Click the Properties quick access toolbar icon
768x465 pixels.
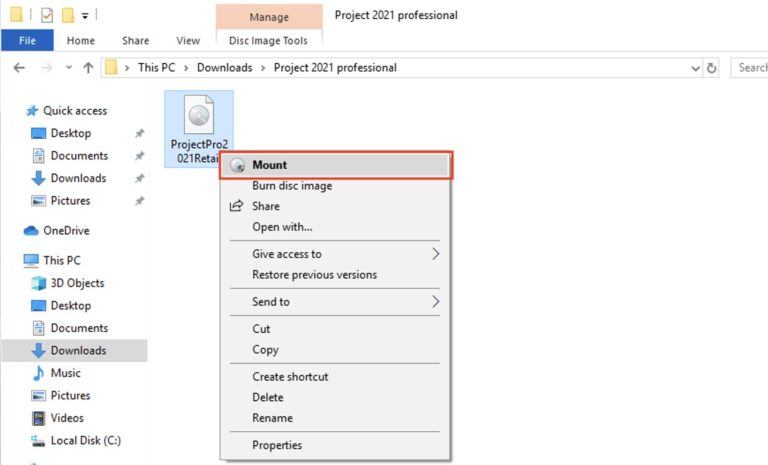pyautogui.click(x=47, y=16)
